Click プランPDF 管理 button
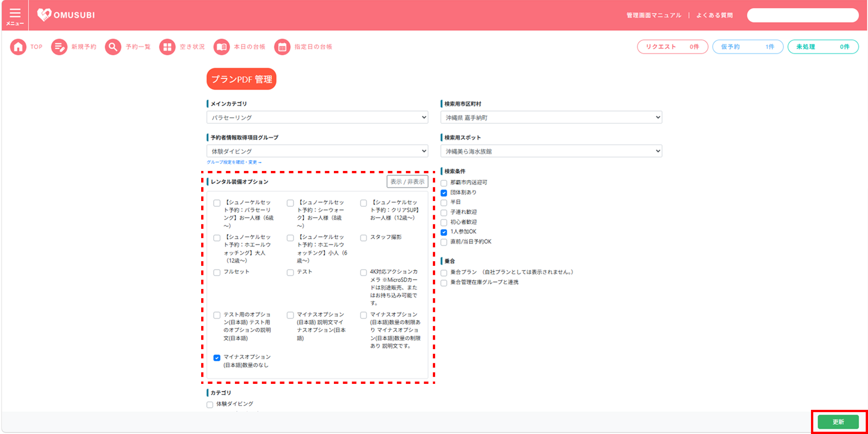Image resolution: width=868 pixels, height=434 pixels. [x=241, y=79]
